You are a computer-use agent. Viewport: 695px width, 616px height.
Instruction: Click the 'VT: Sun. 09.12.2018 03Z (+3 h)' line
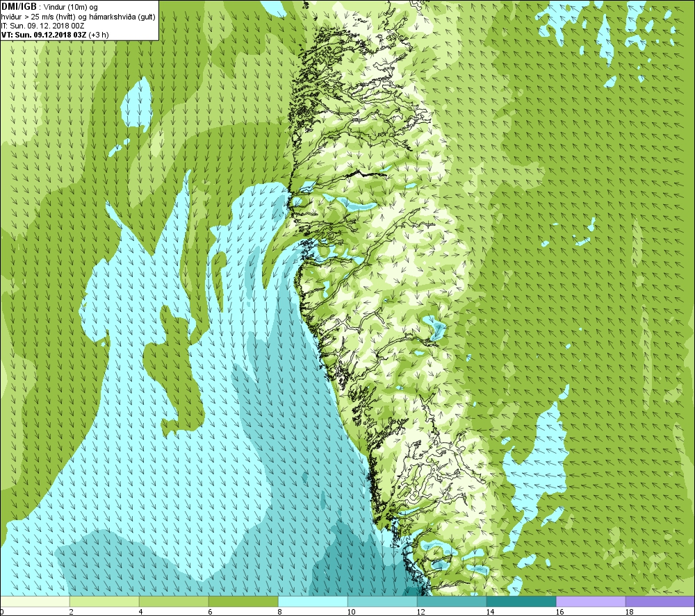(x=55, y=35)
